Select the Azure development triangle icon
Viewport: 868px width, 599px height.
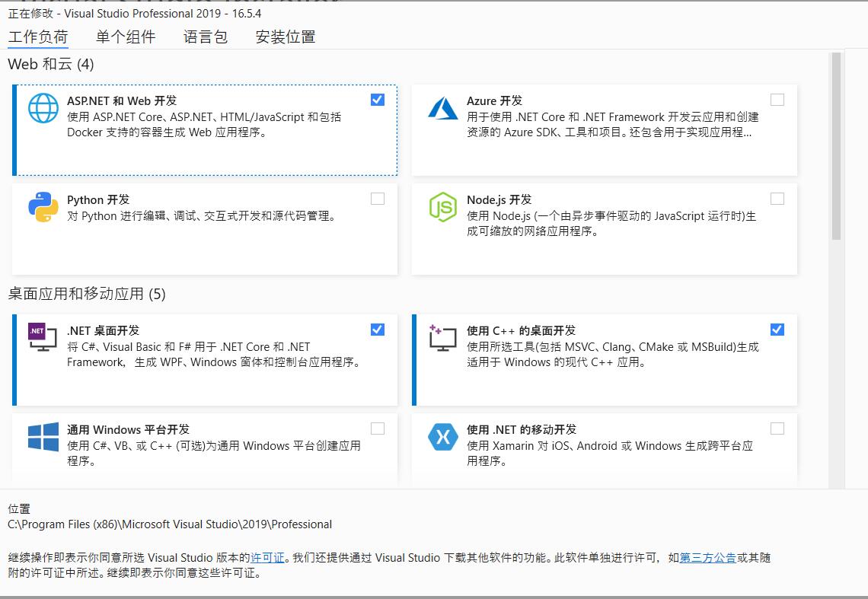click(x=443, y=109)
